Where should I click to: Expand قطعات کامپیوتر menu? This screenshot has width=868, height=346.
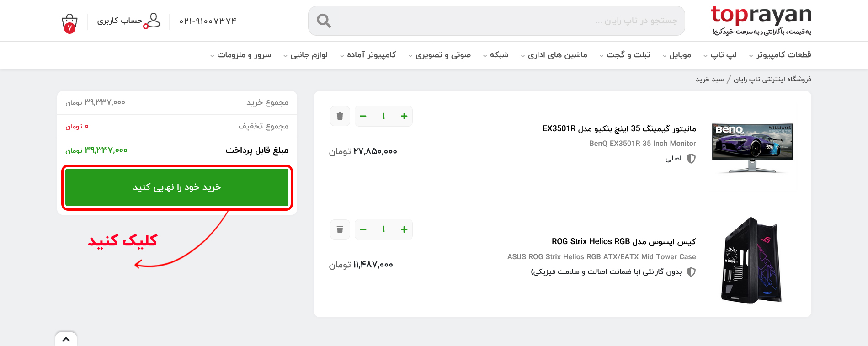[780, 55]
